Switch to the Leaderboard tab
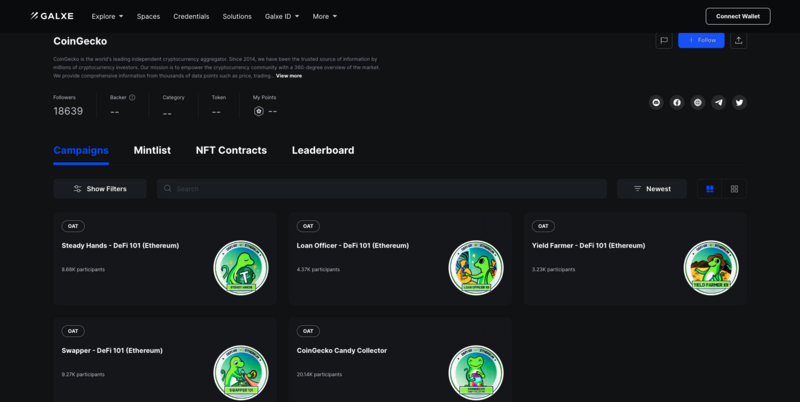 pos(323,150)
